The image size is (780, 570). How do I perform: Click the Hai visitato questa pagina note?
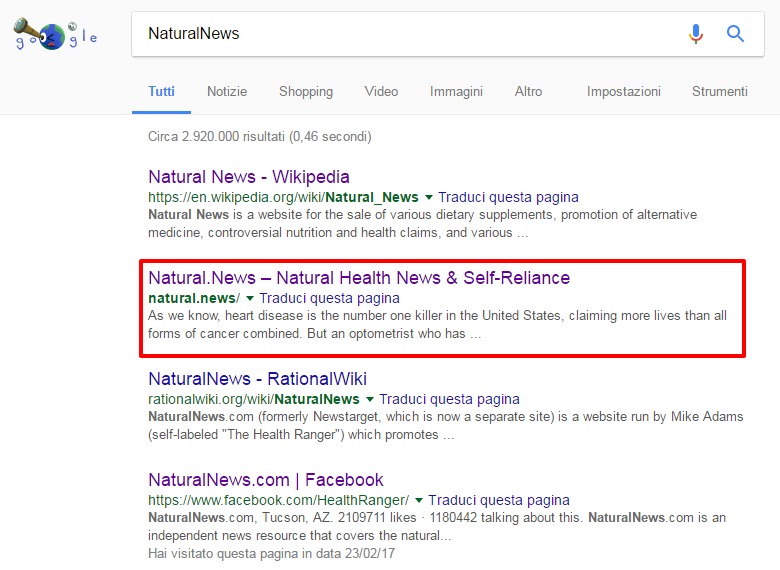point(271,554)
